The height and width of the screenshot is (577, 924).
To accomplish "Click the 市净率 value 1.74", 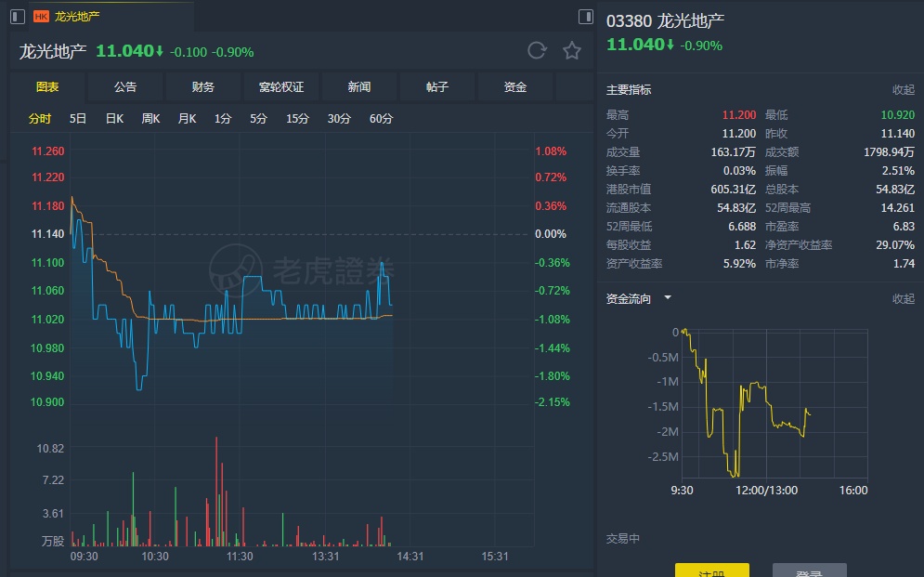I will click(904, 264).
